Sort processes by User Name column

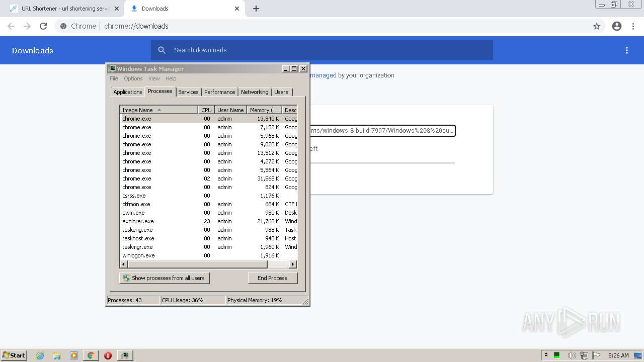[230, 110]
